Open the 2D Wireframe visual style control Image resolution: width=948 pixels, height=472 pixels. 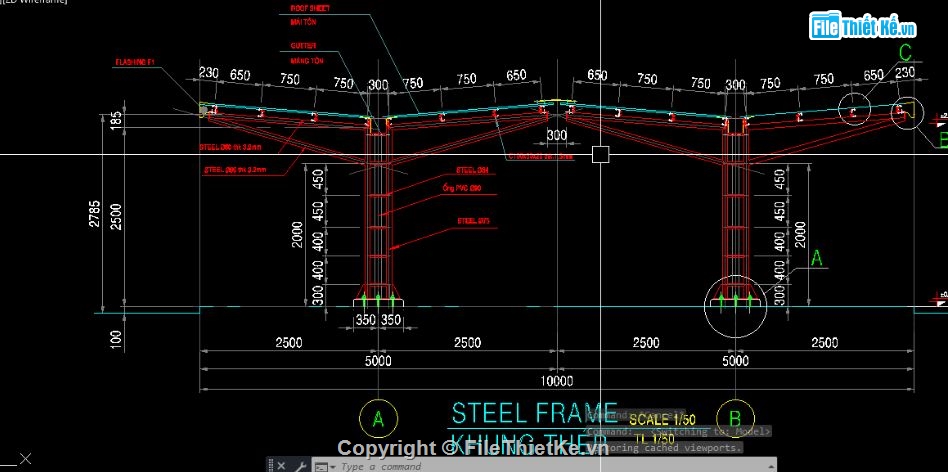coord(35,2)
